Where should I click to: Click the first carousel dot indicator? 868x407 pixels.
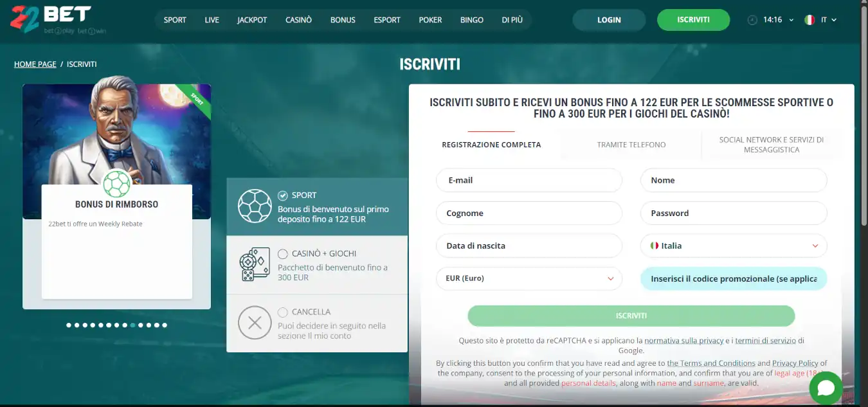[x=69, y=325]
